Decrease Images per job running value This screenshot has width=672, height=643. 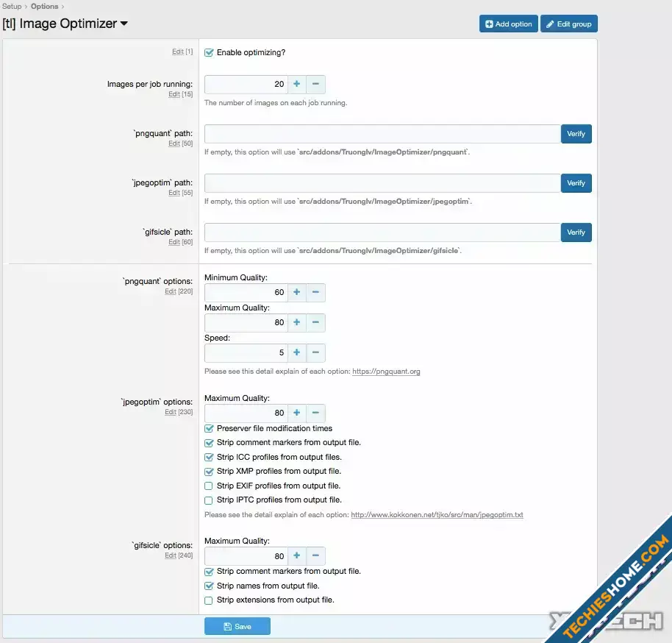315,85
